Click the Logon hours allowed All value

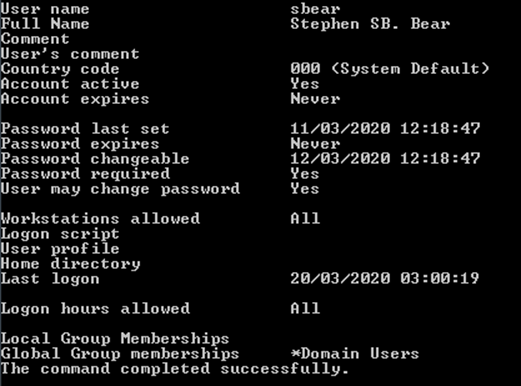point(305,308)
